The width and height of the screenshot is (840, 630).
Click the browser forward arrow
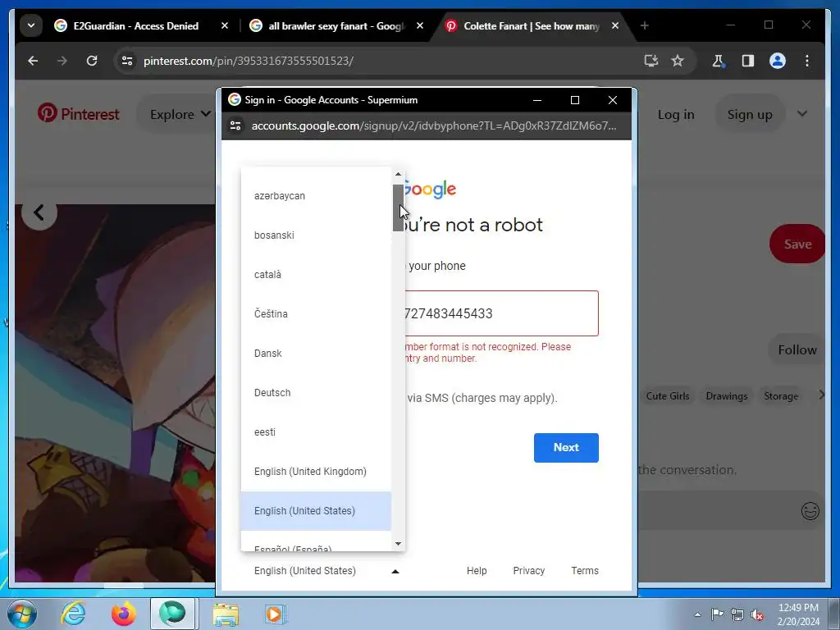pyautogui.click(x=62, y=61)
